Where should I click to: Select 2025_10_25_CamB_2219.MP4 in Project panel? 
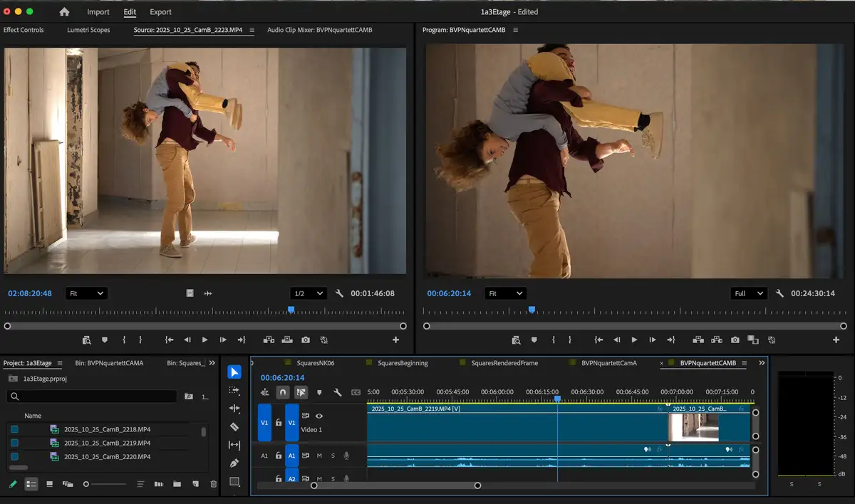tap(107, 443)
